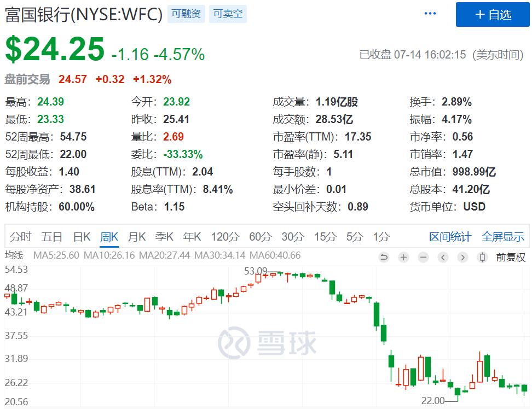Click the 52周最高 value 54.75
Image resolution: width=532 pixels, height=409 pixels.
pos(73,137)
